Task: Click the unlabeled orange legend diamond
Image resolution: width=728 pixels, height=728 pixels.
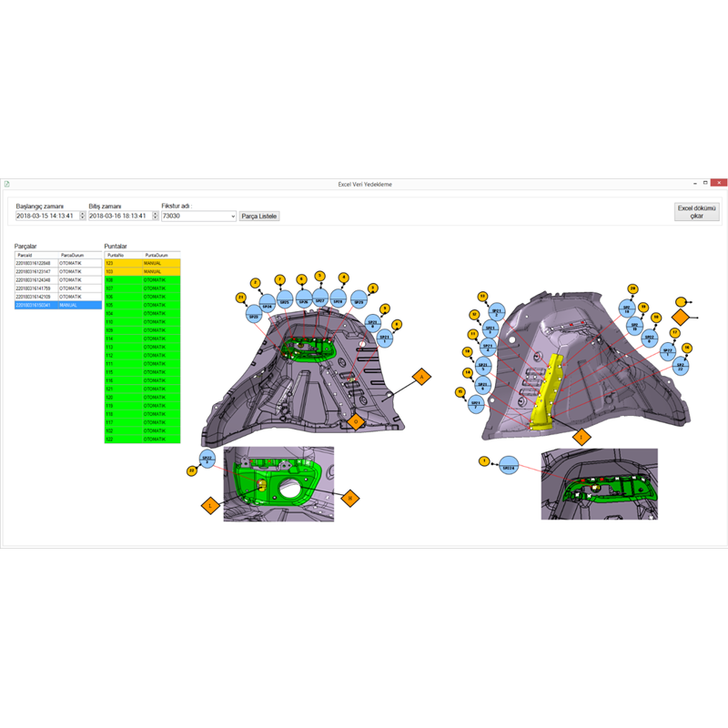Action: [x=680, y=318]
